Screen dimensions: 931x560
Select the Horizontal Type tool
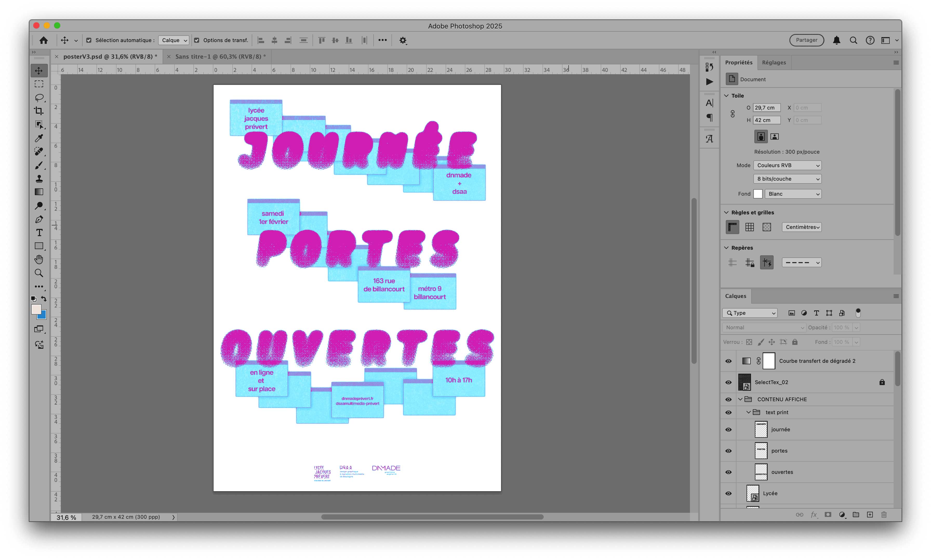tap(39, 233)
